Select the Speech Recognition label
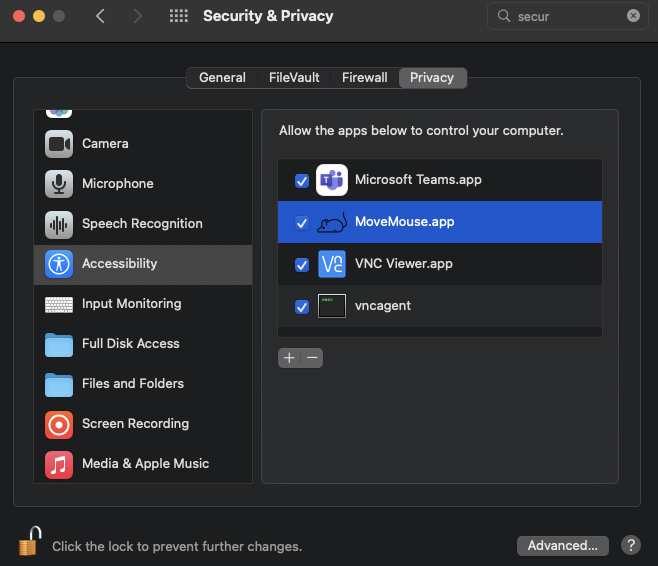The width and height of the screenshot is (658, 566). (142, 224)
